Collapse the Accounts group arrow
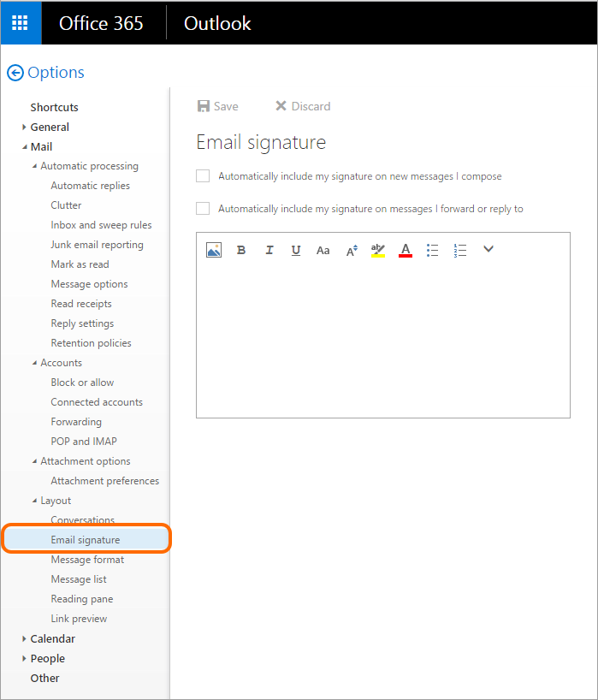The image size is (598, 700). (x=34, y=363)
